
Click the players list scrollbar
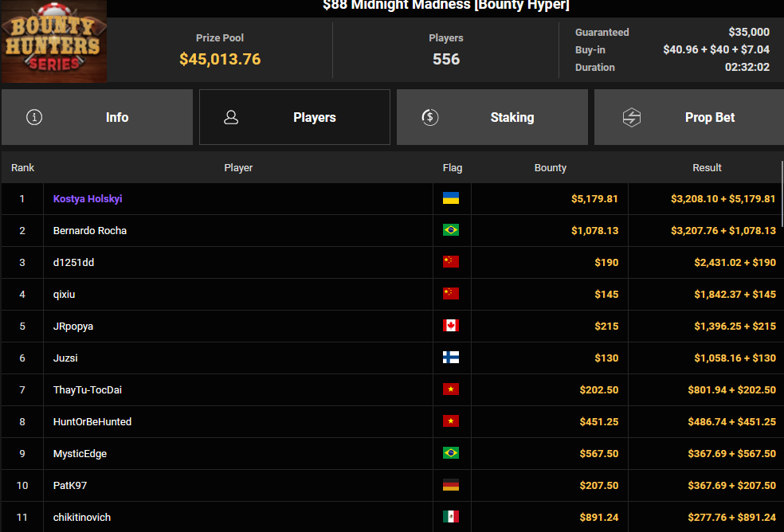[782, 194]
